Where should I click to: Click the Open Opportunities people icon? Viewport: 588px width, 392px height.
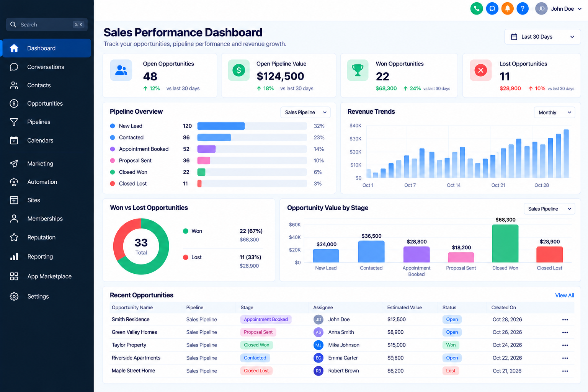tap(121, 70)
